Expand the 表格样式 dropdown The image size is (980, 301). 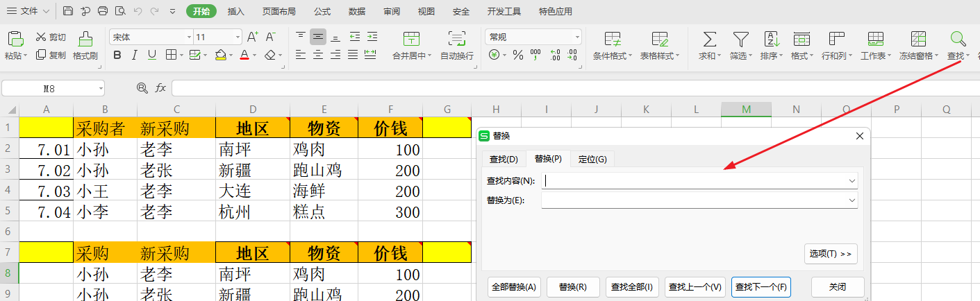pyautogui.click(x=677, y=56)
